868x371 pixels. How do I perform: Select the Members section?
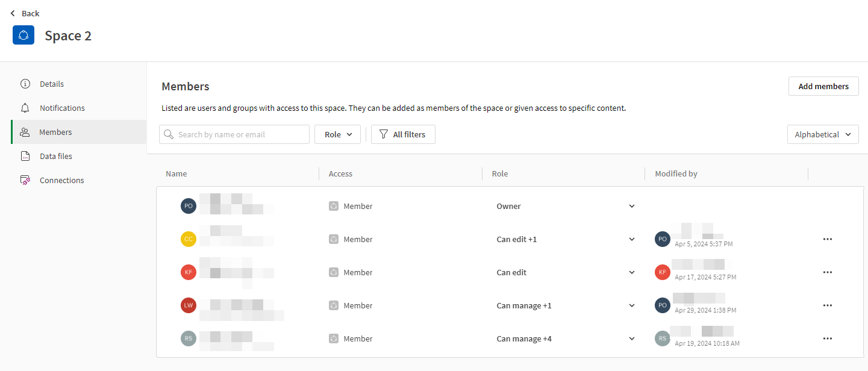[78, 132]
